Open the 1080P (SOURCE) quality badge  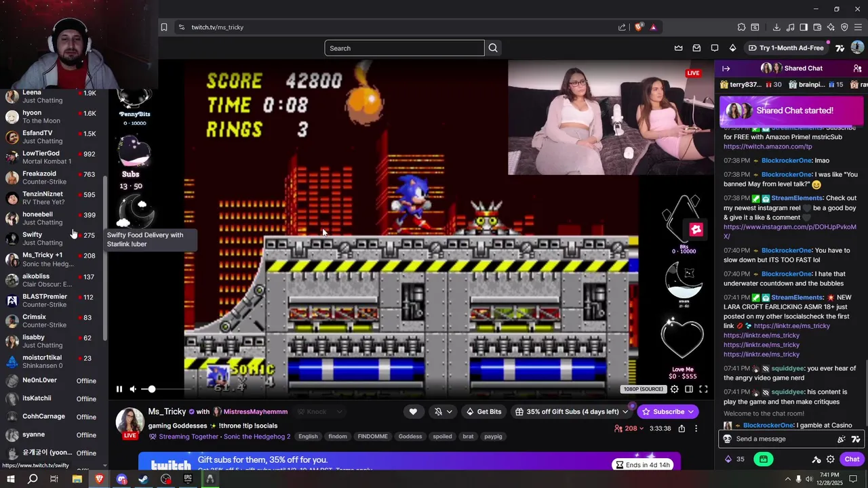[x=644, y=389]
